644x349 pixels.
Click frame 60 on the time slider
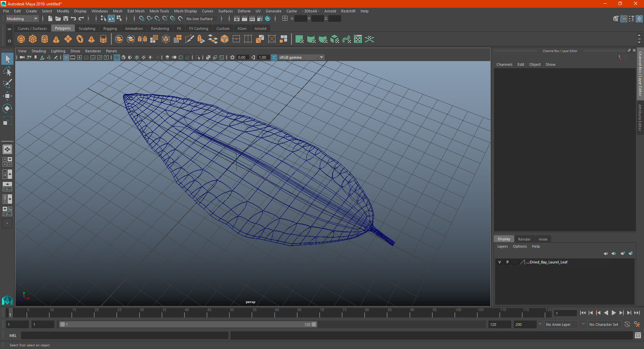(277, 313)
